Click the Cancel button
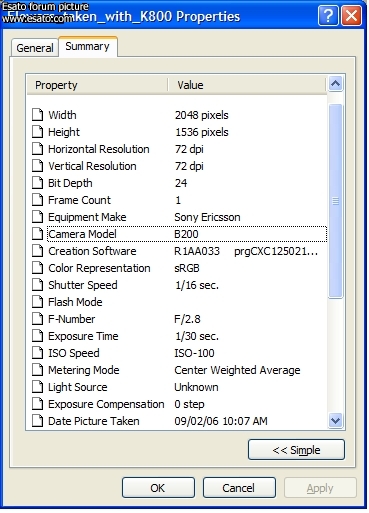The width and height of the screenshot is (369, 513). [x=239, y=488]
